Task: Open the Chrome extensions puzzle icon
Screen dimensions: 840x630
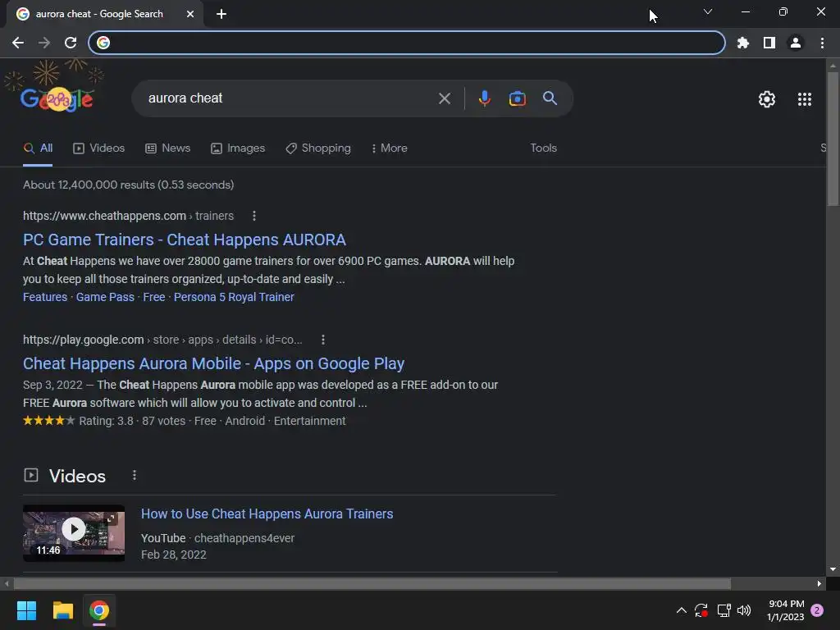Action: pyautogui.click(x=742, y=43)
